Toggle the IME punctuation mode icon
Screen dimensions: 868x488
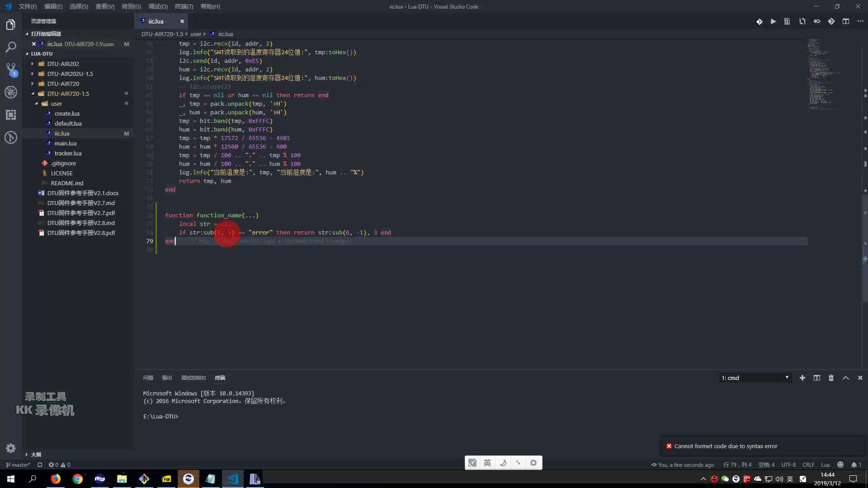pos(518,463)
